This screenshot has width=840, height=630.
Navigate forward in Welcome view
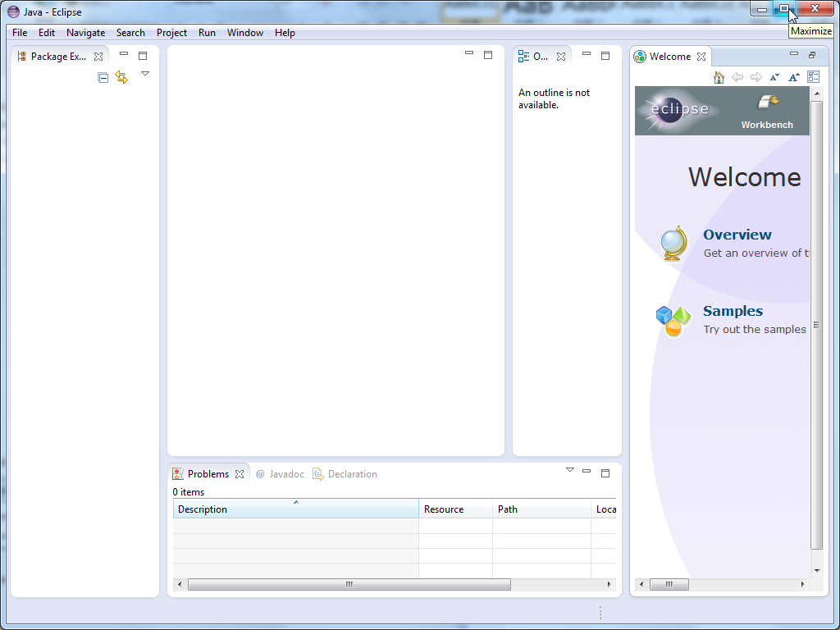pyautogui.click(x=756, y=77)
